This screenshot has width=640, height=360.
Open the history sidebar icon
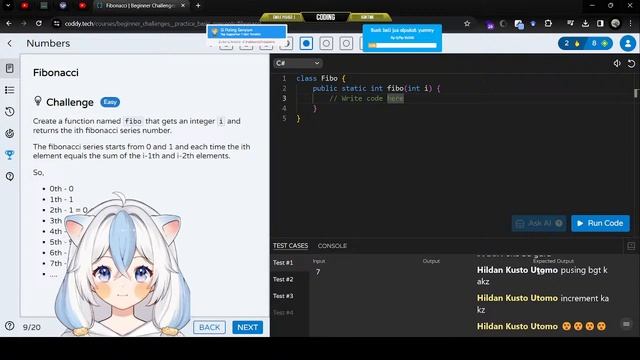tap(10, 112)
